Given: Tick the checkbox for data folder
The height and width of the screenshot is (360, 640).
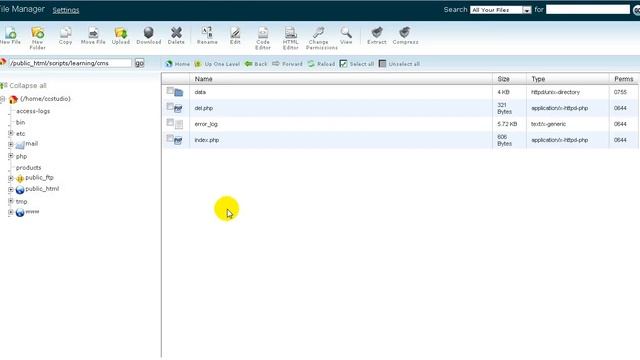Looking at the screenshot, I should [x=170, y=91].
